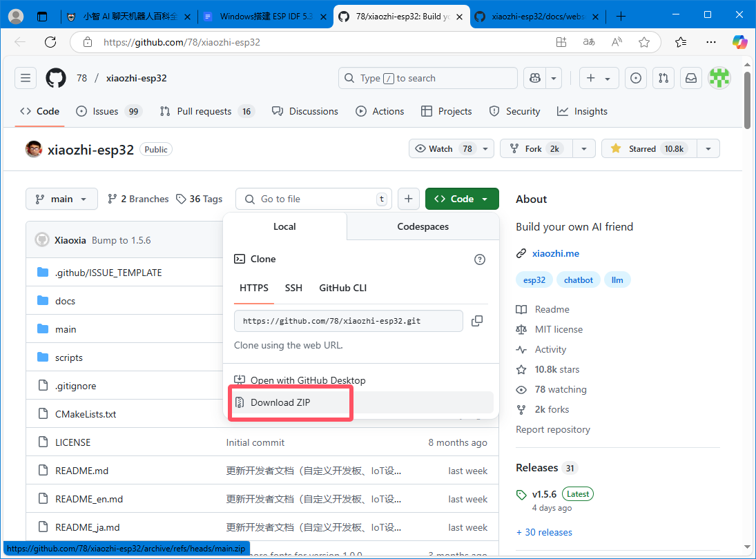Select the SSH clone tab
The image size is (756, 559).
[x=293, y=288]
